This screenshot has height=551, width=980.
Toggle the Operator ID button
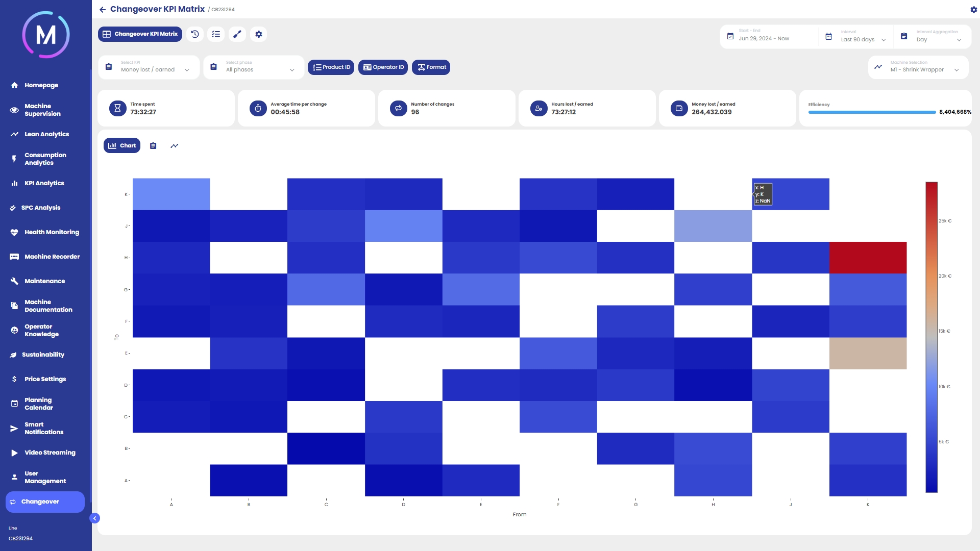pyautogui.click(x=383, y=67)
